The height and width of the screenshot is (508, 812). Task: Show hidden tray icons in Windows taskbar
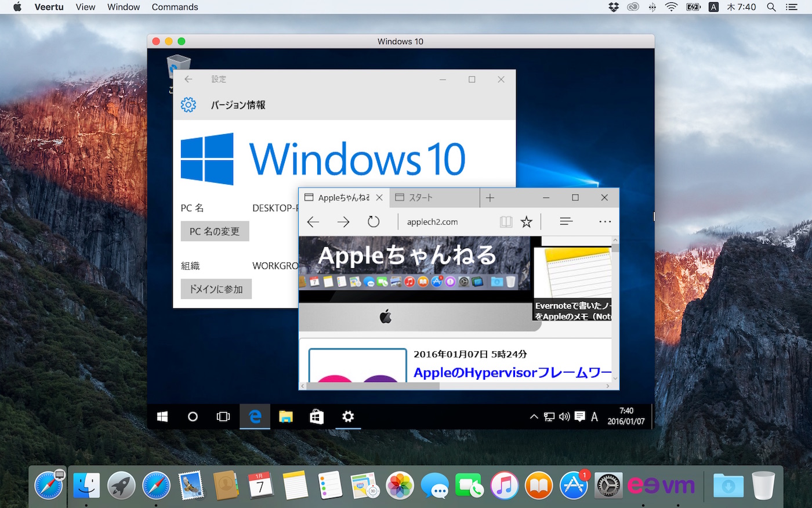pos(534,417)
